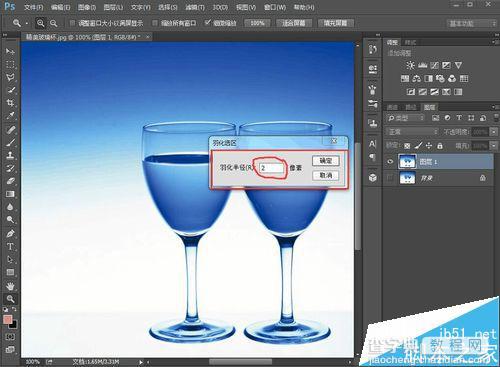Enable resize windows to fit checkbox
Viewport: 500px width, 367px height.
click(72, 23)
